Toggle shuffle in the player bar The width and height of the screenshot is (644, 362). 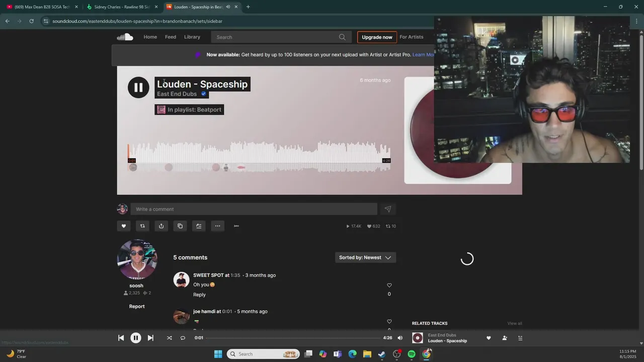click(169, 338)
